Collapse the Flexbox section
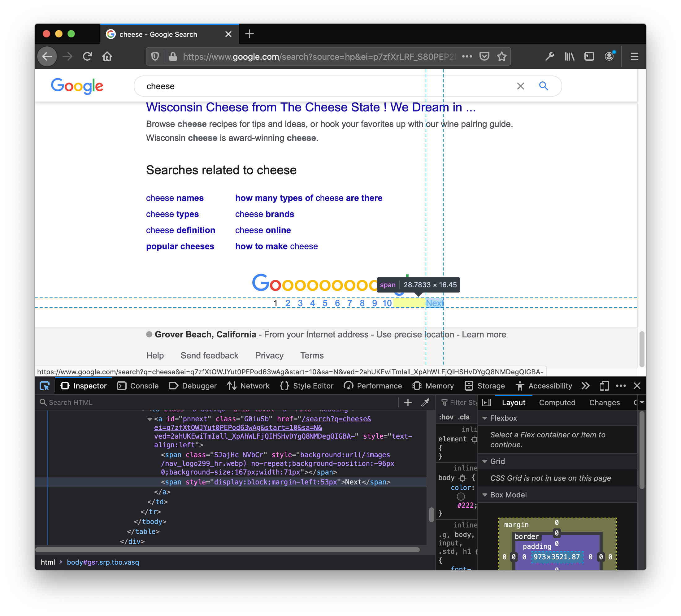The image size is (681, 616). (x=485, y=418)
